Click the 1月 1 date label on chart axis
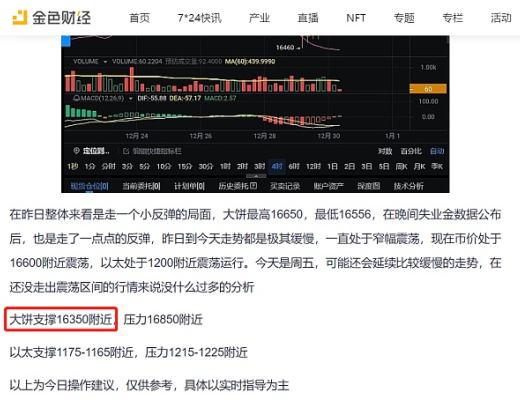The height and width of the screenshot is (400, 520). point(392,136)
